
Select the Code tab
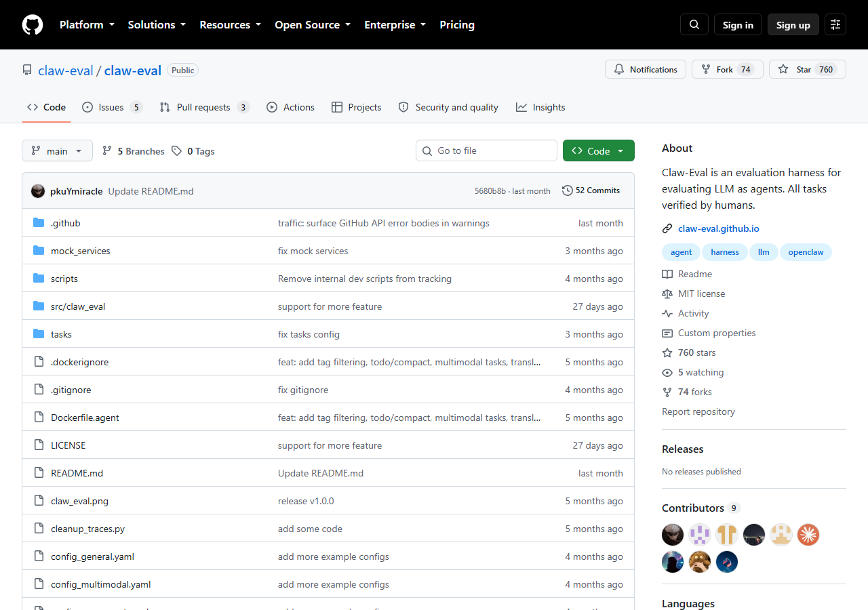click(x=46, y=107)
